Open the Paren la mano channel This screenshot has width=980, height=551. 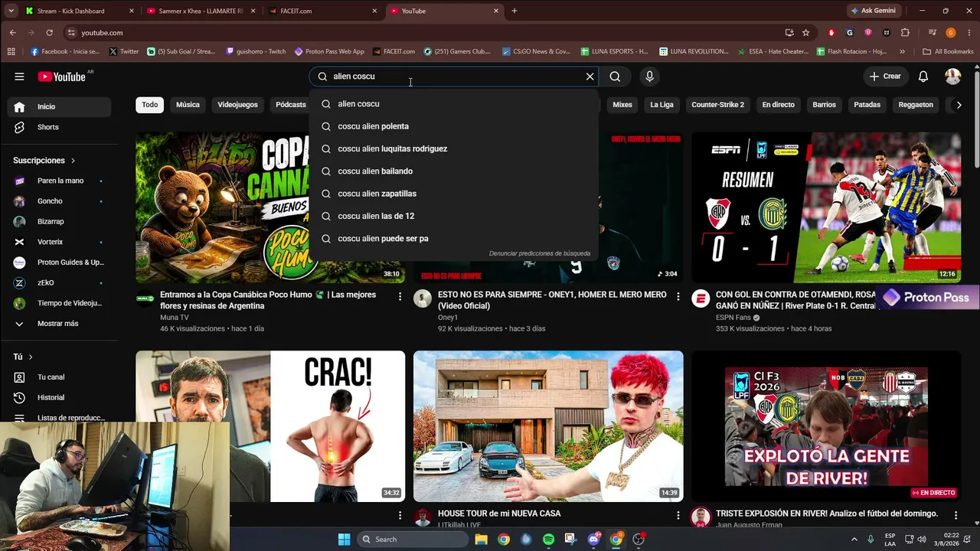pyautogui.click(x=62, y=181)
